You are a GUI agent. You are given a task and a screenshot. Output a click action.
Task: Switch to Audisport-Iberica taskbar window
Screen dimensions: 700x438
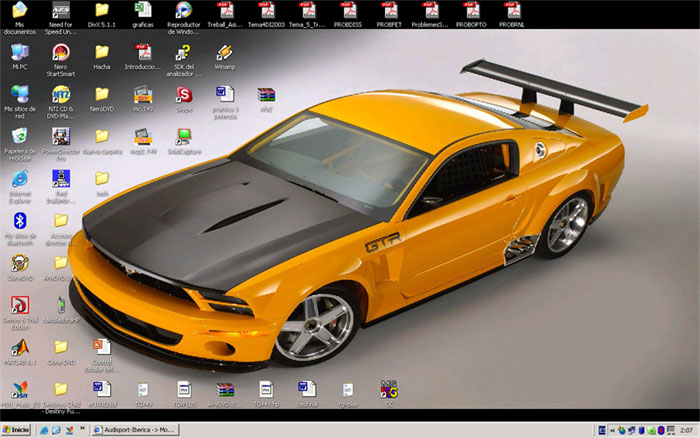click(x=135, y=430)
